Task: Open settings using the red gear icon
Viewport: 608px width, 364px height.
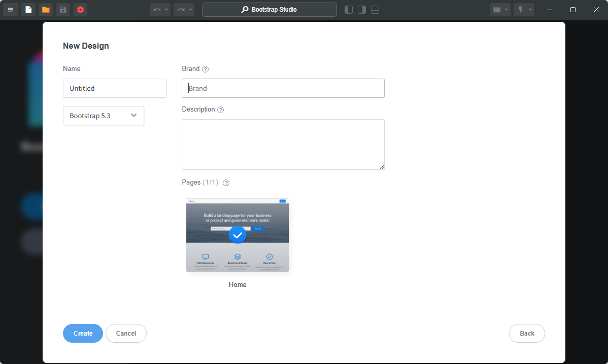Action: tap(80, 9)
